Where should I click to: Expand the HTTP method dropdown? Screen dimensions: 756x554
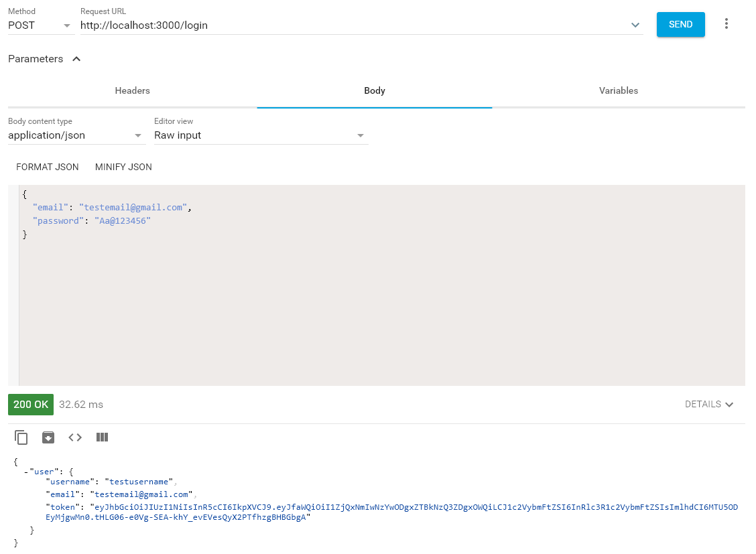[x=66, y=25]
